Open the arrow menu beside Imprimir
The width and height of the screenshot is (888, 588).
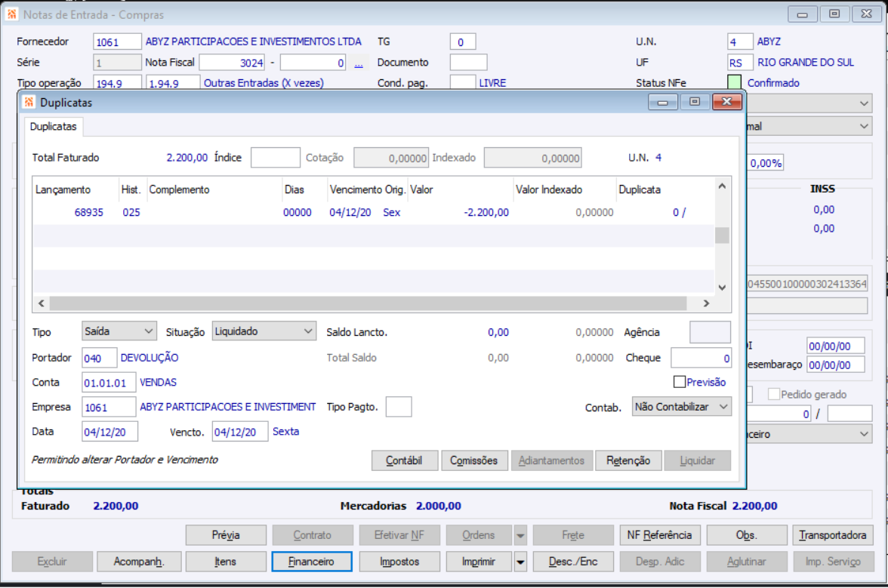click(520, 562)
